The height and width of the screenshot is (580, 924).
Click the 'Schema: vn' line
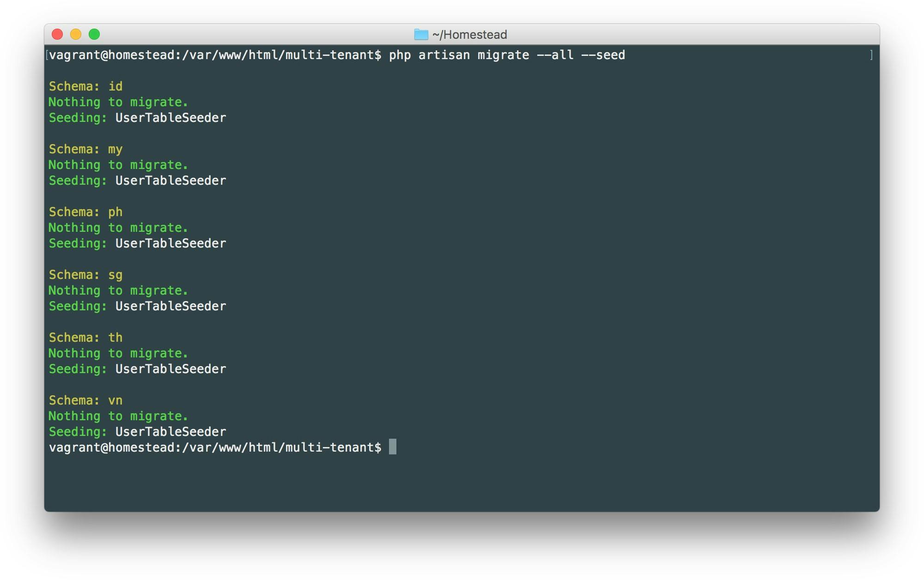(x=86, y=400)
